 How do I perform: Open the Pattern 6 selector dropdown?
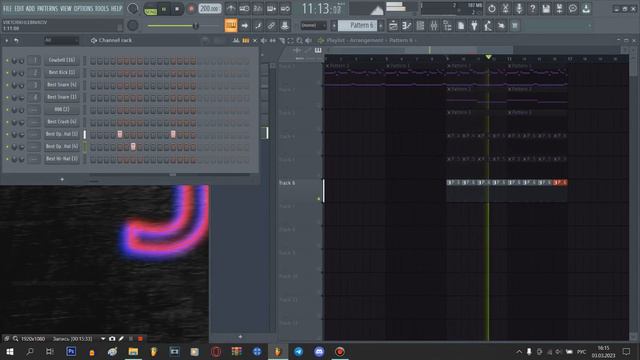(x=357, y=25)
